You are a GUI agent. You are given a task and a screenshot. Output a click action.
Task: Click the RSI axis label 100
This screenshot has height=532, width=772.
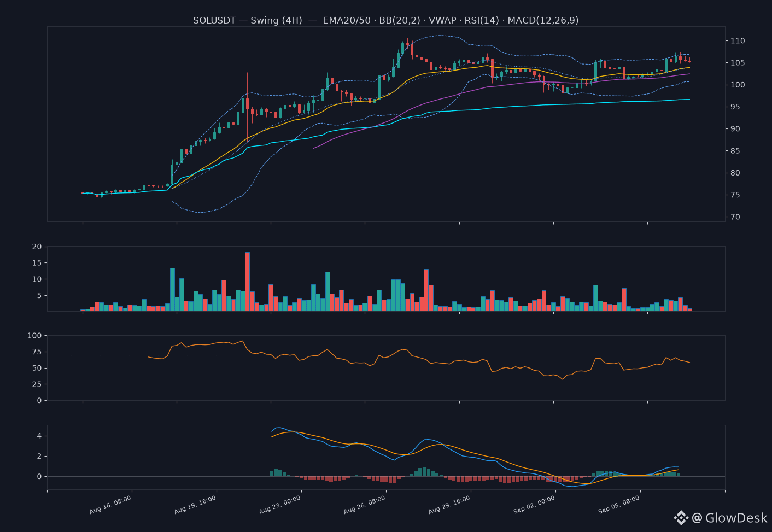[x=34, y=336]
